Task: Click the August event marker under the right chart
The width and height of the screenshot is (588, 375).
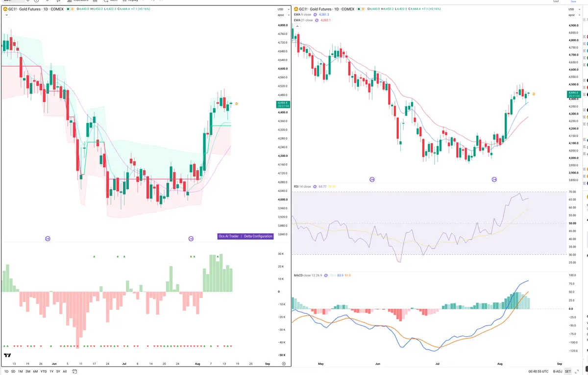Action: [x=494, y=180]
